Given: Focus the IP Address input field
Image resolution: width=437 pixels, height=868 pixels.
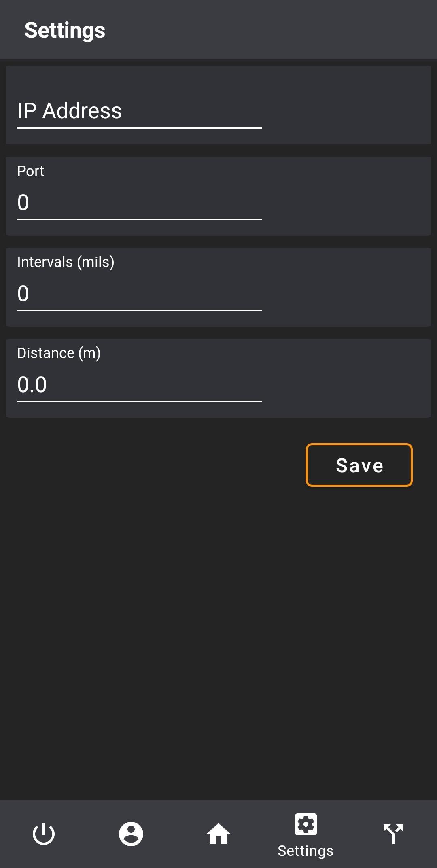Looking at the screenshot, I should click(140, 111).
